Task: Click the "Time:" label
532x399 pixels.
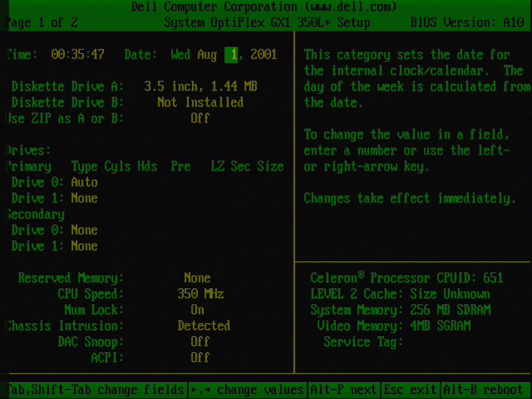Action: click(21, 55)
